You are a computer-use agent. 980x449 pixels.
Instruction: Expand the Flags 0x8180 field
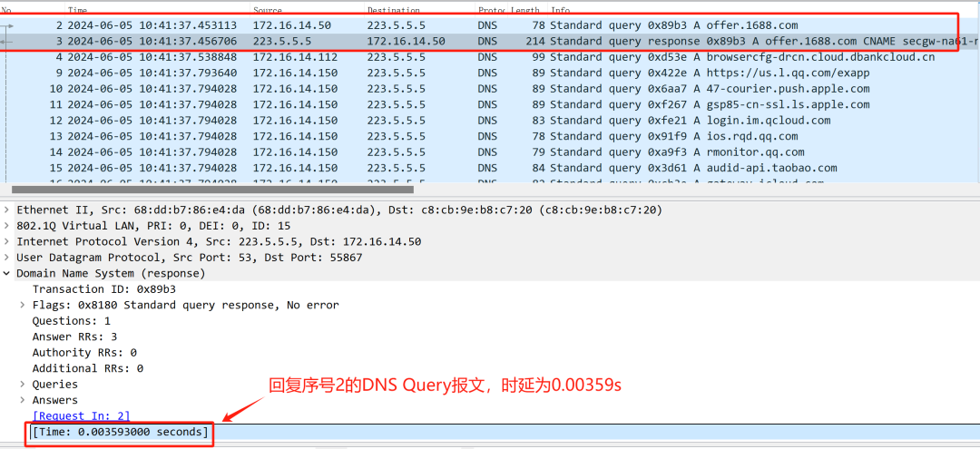[24, 305]
